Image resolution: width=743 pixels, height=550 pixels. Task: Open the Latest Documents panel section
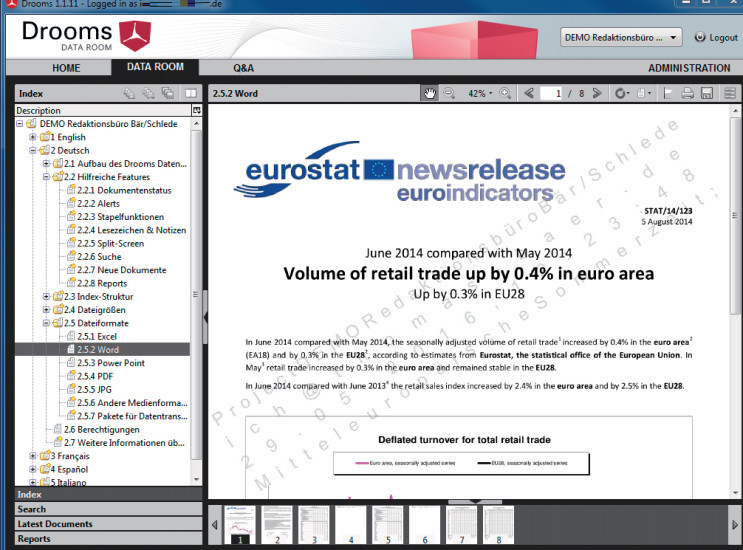coord(109,524)
